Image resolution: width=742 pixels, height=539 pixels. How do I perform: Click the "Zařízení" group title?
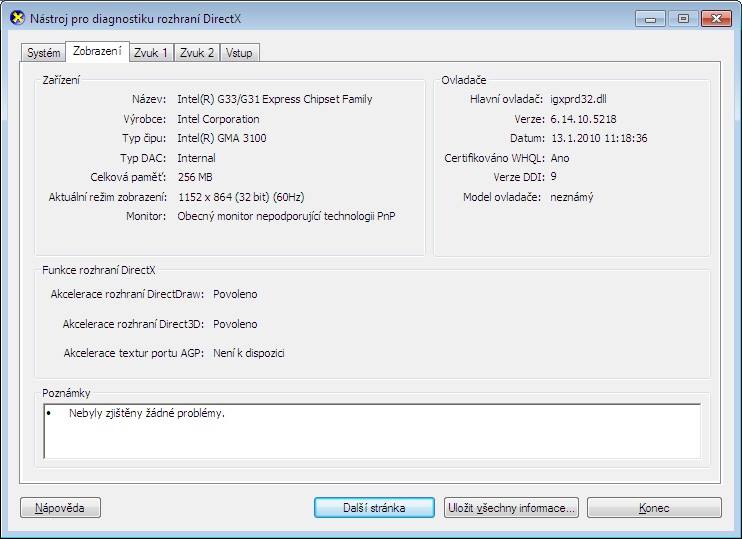[x=61, y=80]
